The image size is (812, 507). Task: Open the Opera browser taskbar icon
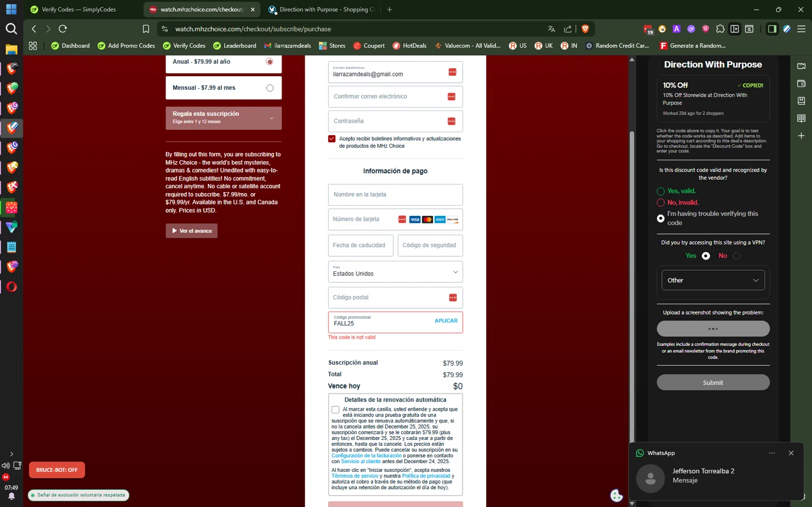click(x=11, y=287)
